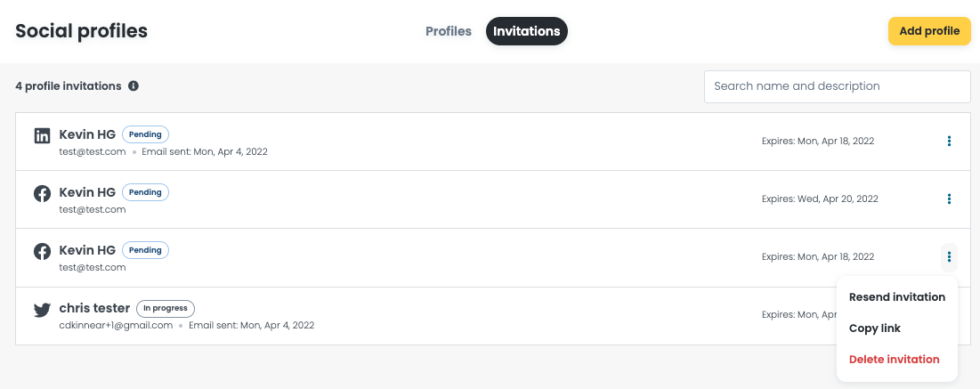Viewport: 980px width, 389px height.
Task: Open the options menu for the Apr 20 invitation
Action: point(949,199)
